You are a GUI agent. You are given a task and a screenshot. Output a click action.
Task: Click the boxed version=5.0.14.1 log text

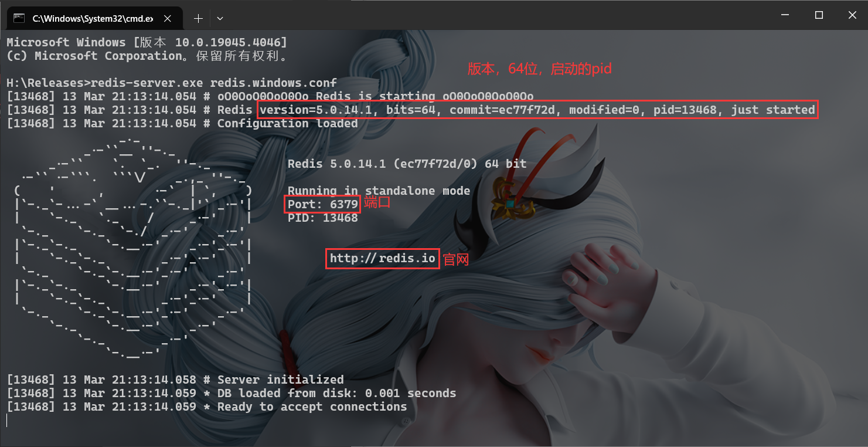pos(537,110)
